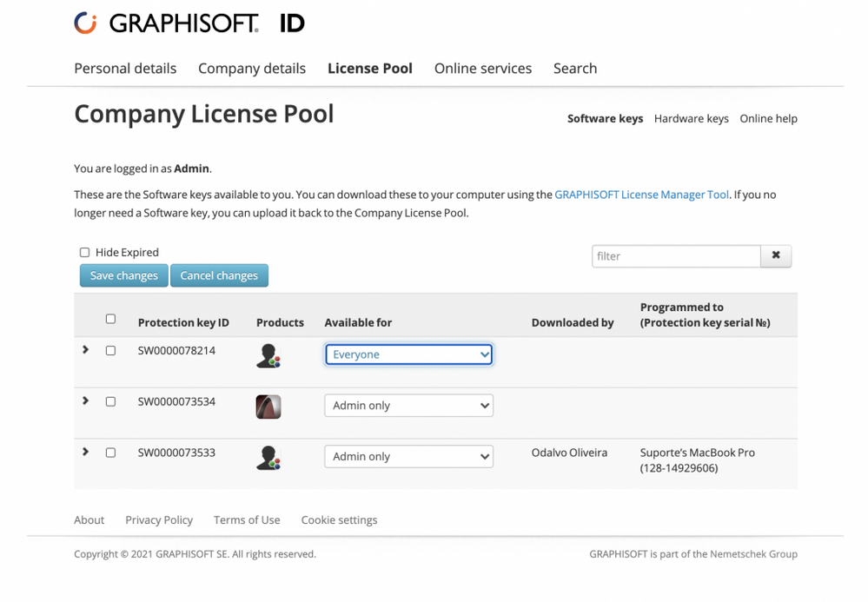Click Suporte's MacBook Pro cell text
This screenshot has height=602, width=868.
698,460
